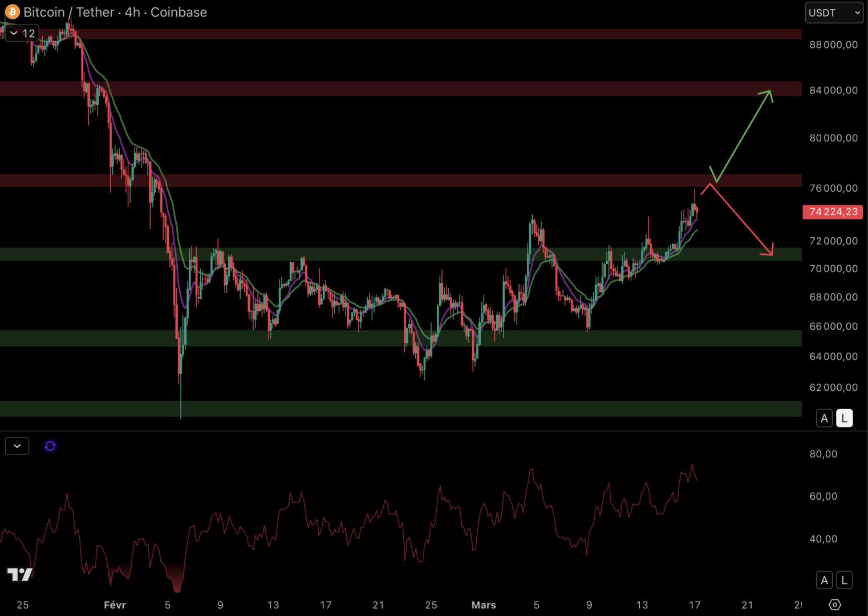
Task: Click the 80 000,00 price axis label
Action: [833, 138]
